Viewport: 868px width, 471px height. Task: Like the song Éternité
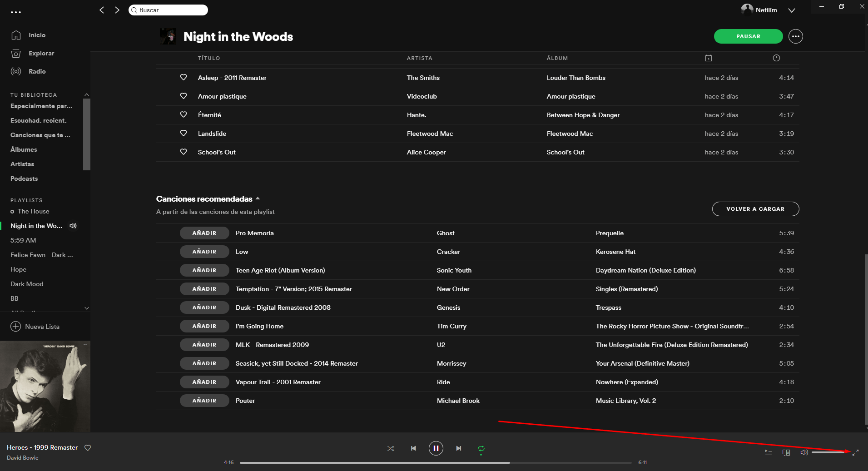tap(184, 114)
